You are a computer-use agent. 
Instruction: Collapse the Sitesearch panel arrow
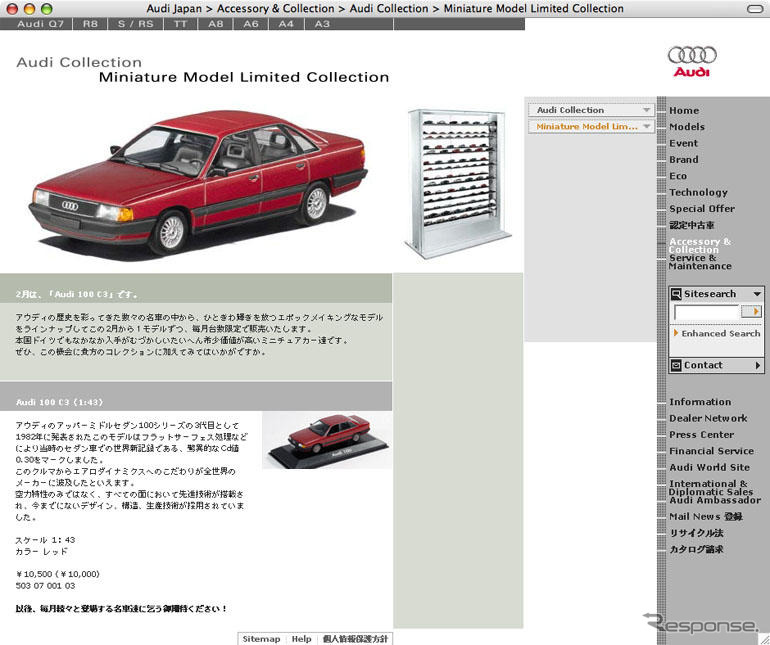coord(757,294)
